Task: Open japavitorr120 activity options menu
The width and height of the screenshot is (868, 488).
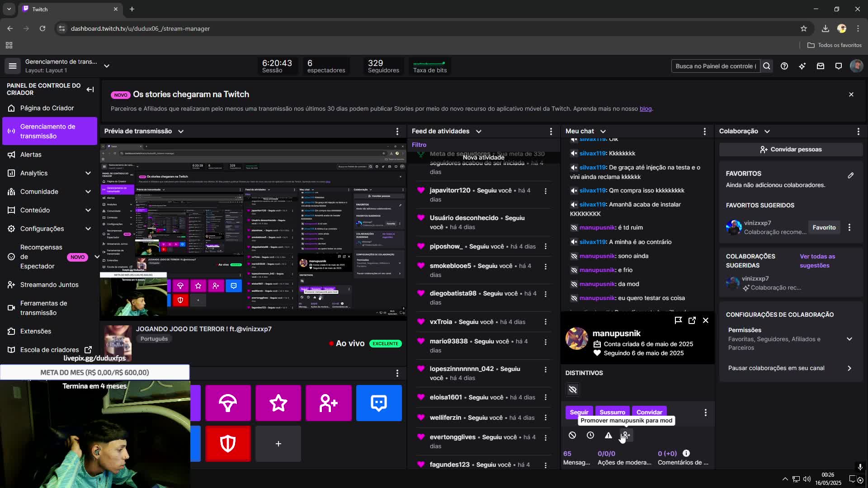Action: click(546, 191)
